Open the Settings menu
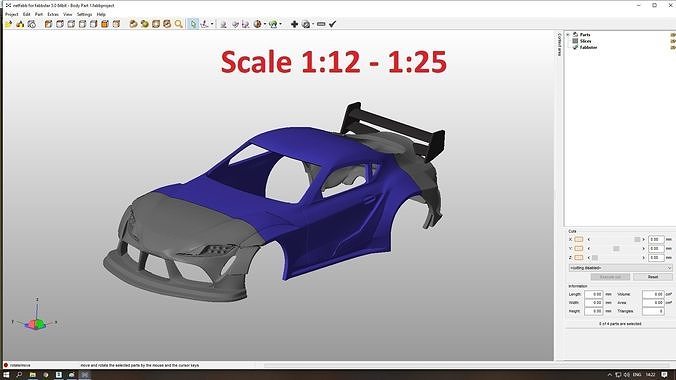The height and width of the screenshot is (380, 676). pyautogui.click(x=84, y=14)
